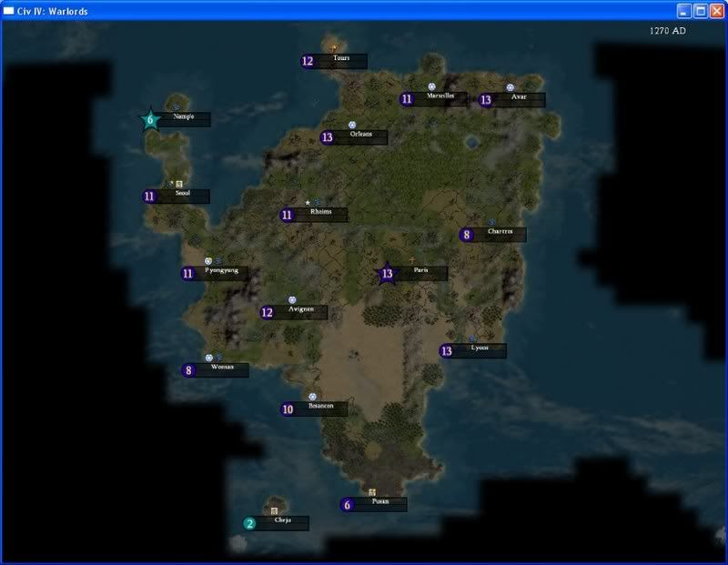Select the purple star capital badge at Paris
The image size is (728, 565).
pyautogui.click(x=387, y=274)
